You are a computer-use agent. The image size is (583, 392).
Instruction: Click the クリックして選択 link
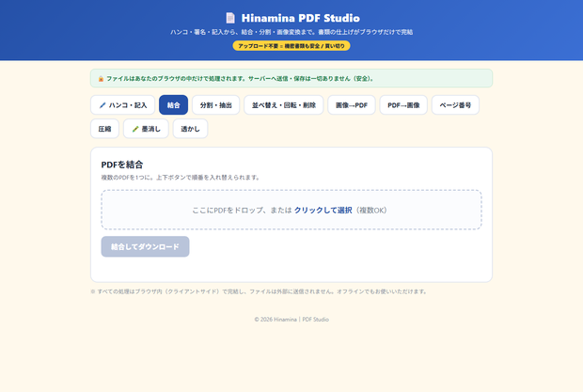click(323, 211)
